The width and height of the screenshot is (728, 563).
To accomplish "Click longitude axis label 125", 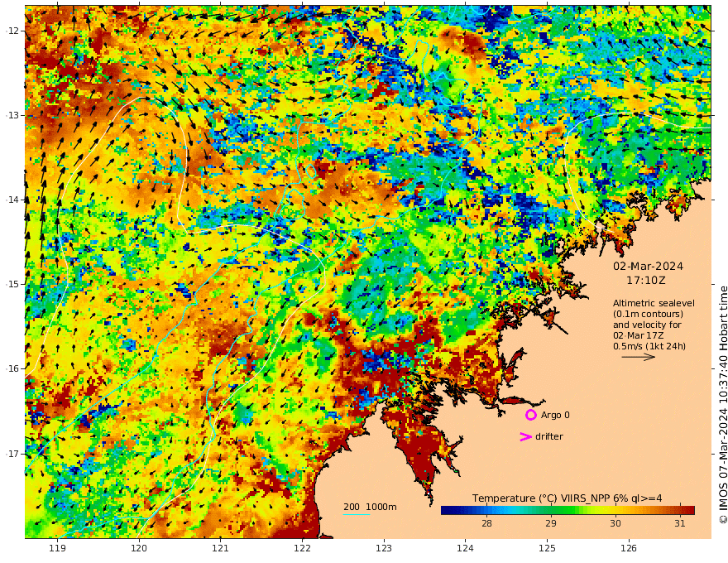I will point(548,549).
